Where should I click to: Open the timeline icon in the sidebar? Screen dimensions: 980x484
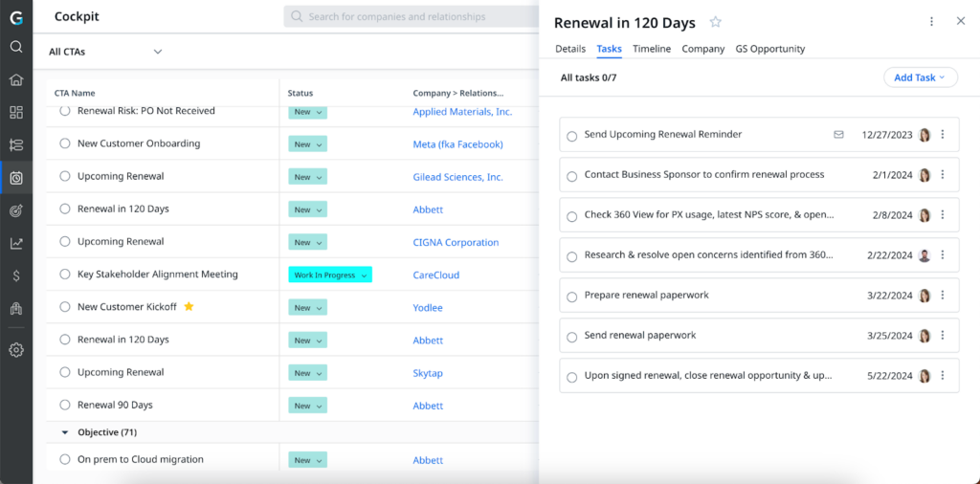click(16, 145)
